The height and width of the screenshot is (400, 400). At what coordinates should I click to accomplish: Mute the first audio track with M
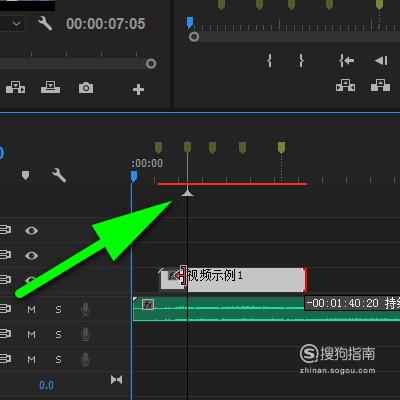(31, 310)
